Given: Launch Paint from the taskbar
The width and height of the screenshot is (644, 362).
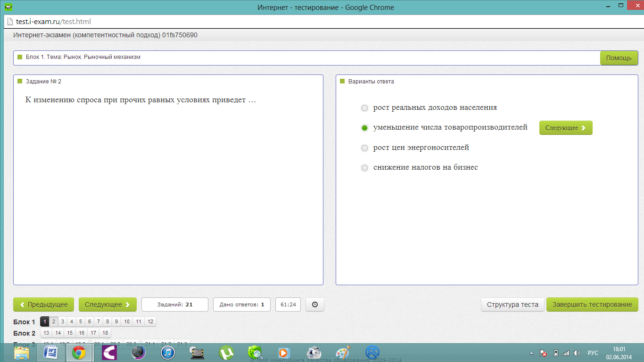Looking at the screenshot, I should [x=343, y=353].
